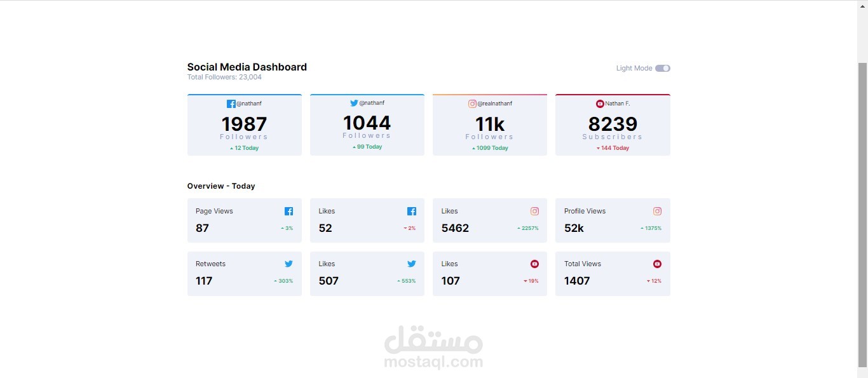The image size is (868, 378).
Task: Click the Facebook icon on the Likes 52 card
Action: pyautogui.click(x=411, y=211)
